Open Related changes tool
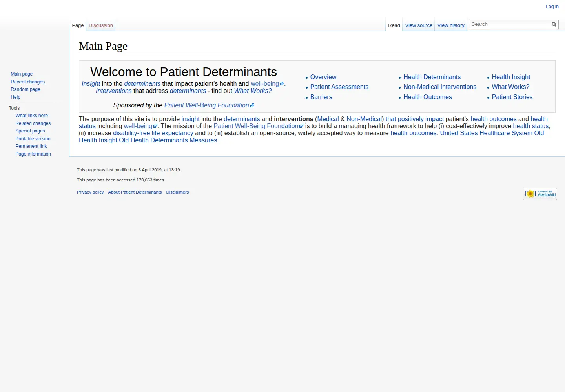Viewport: 565px width, 392px height. tap(33, 123)
